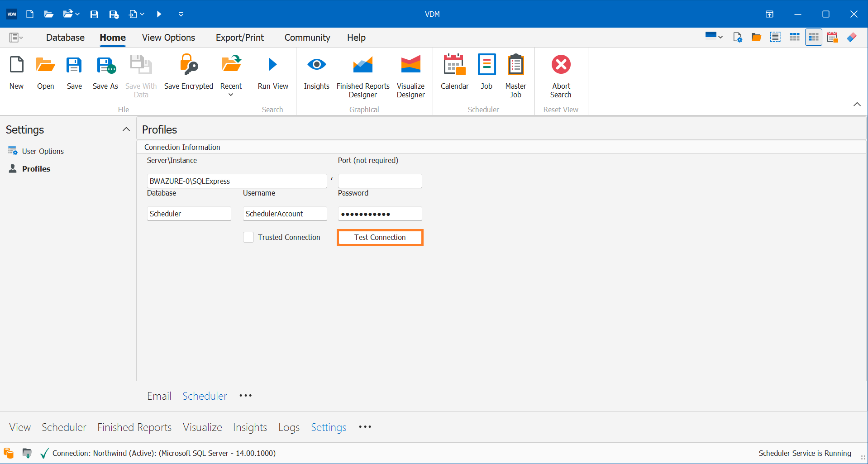Click the Run View button
Image resolution: width=868 pixels, height=464 pixels.
[x=273, y=72]
